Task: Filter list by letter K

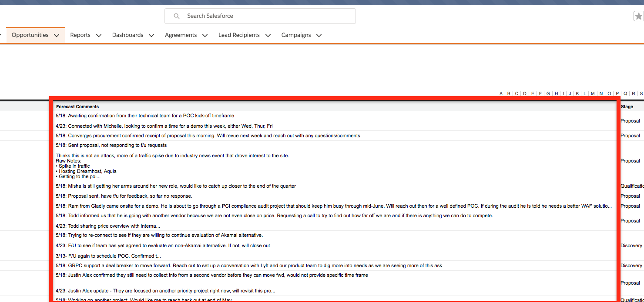Action: pos(577,94)
